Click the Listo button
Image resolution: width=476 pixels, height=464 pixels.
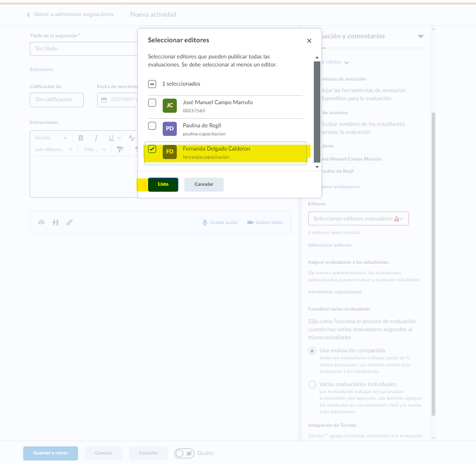(x=163, y=185)
